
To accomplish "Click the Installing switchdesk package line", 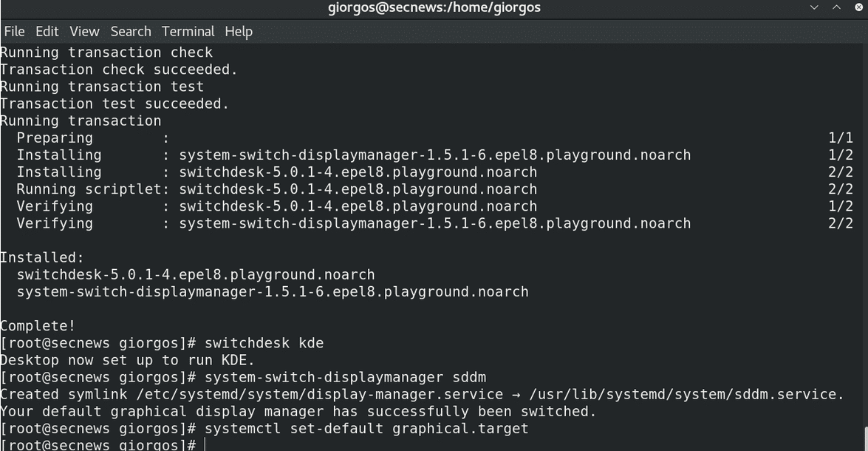I will tap(434, 172).
